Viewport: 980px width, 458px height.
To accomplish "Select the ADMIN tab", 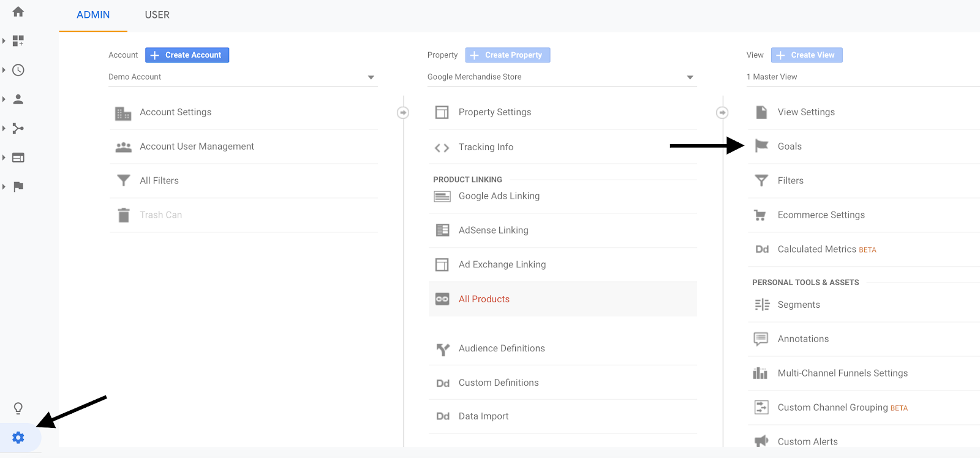I will click(x=93, y=15).
